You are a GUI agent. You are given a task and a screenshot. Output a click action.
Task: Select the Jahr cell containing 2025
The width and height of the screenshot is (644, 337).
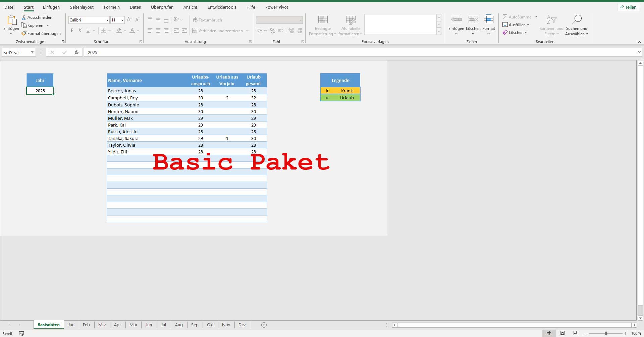point(40,91)
